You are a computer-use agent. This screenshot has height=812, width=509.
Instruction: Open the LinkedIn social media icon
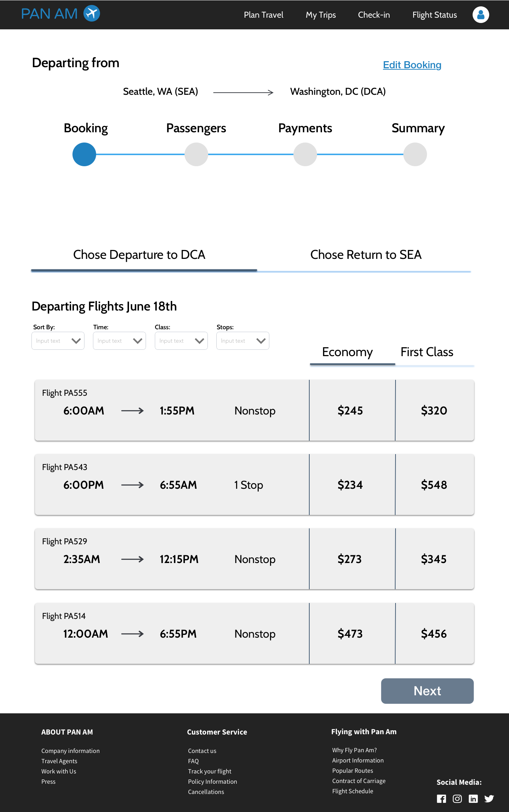(x=473, y=799)
